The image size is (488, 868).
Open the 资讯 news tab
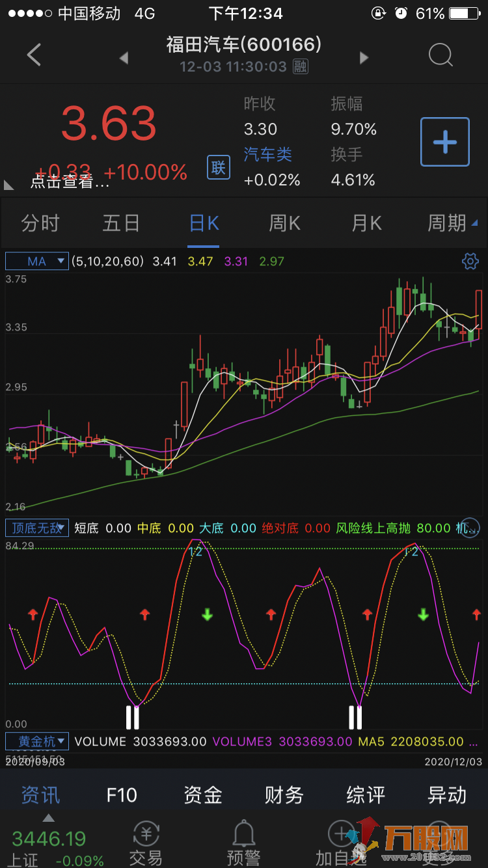point(40,794)
